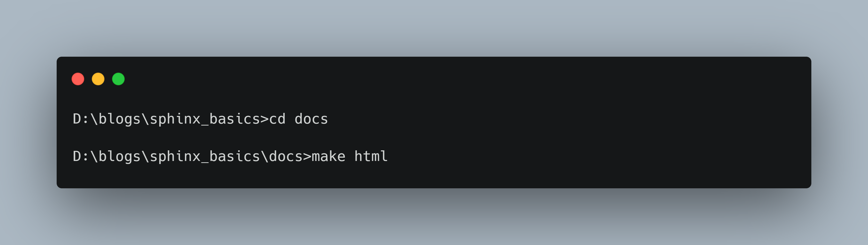This screenshot has height=245, width=868.
Task: Click the word 'html' in terminal
Action: pos(371,157)
